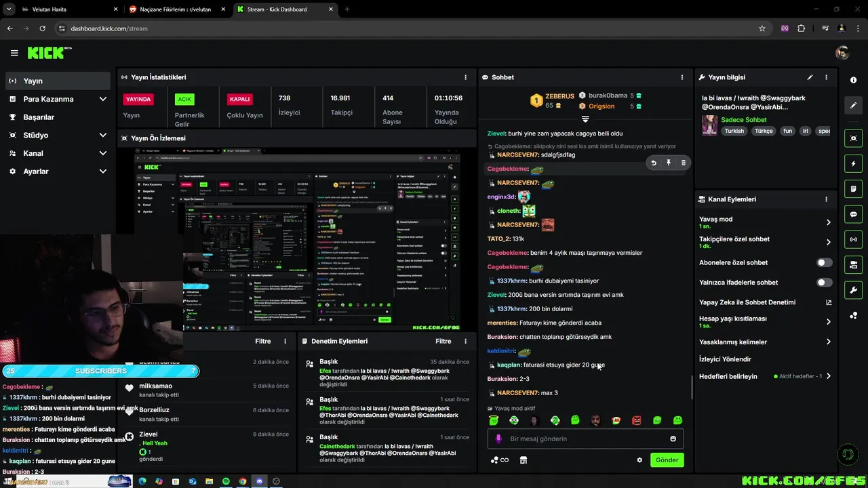Open chat settings gear icon
The width and height of the screenshot is (868, 488).
coord(639,460)
